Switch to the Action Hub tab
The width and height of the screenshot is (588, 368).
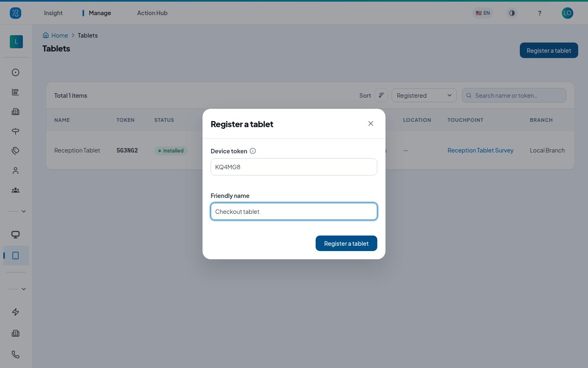152,13
